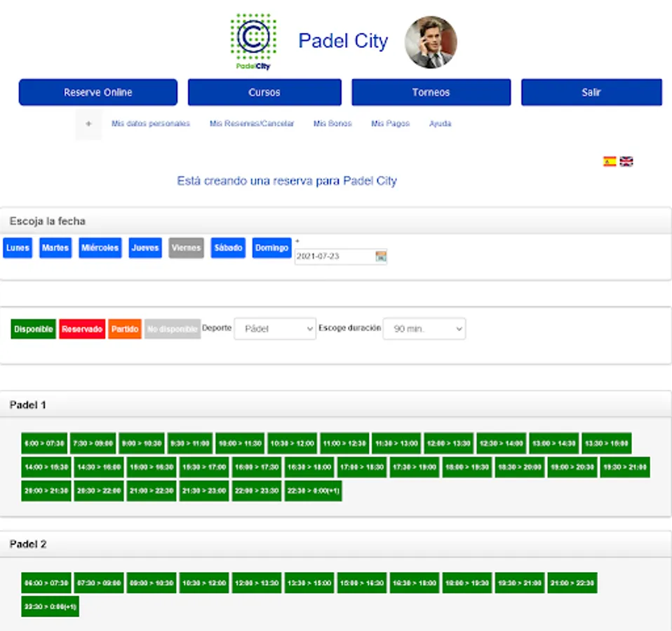Choose Domingo as the reservation day
Image resolution: width=672 pixels, height=631 pixels.
point(271,247)
